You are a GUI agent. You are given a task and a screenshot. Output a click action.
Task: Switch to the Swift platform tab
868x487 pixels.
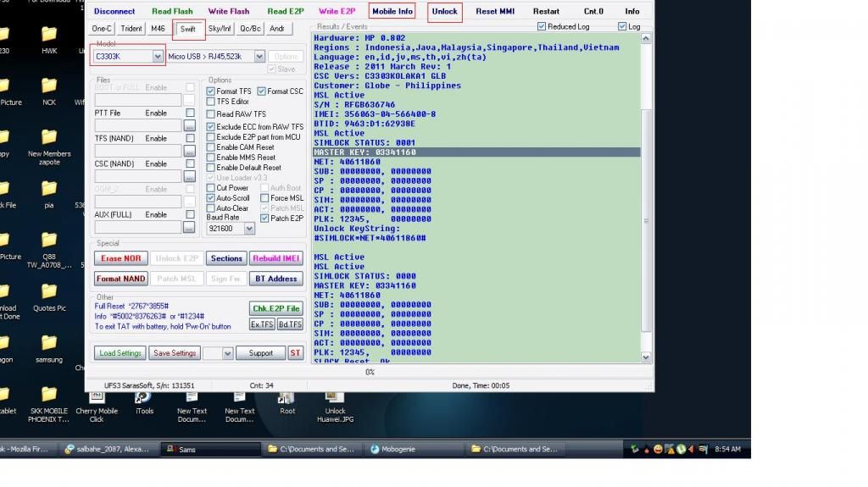(188, 29)
